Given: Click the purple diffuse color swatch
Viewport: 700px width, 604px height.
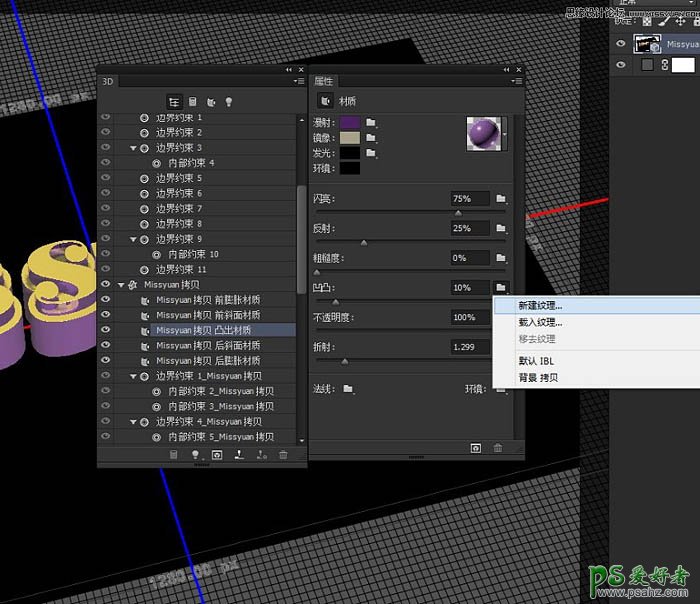Looking at the screenshot, I should 350,122.
